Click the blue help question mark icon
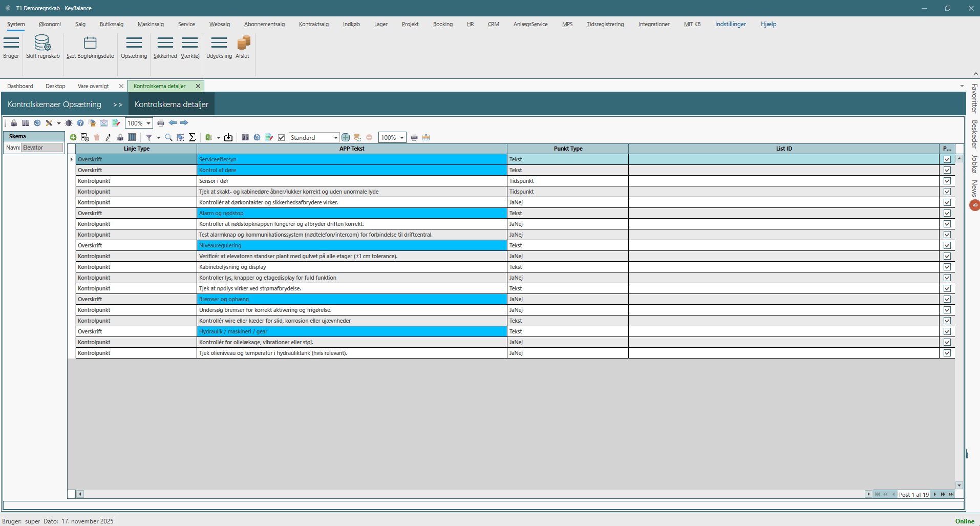The width and height of the screenshot is (980, 526). (80, 123)
